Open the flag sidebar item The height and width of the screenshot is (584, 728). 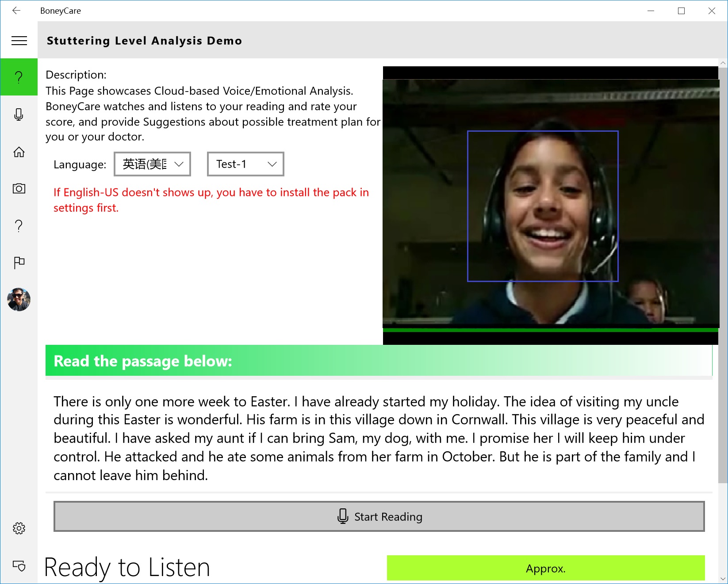click(x=19, y=263)
